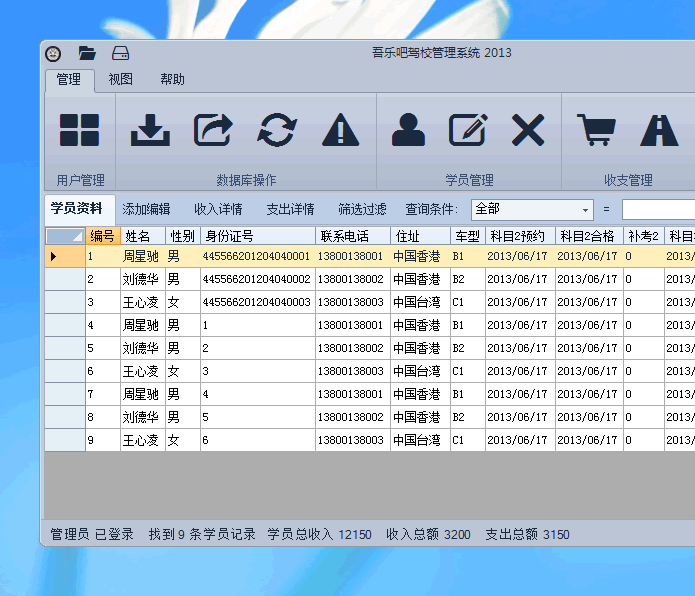This screenshot has height=596, width=695.
Task: Click name 周星驰 in row 4
Action: pyautogui.click(x=141, y=325)
